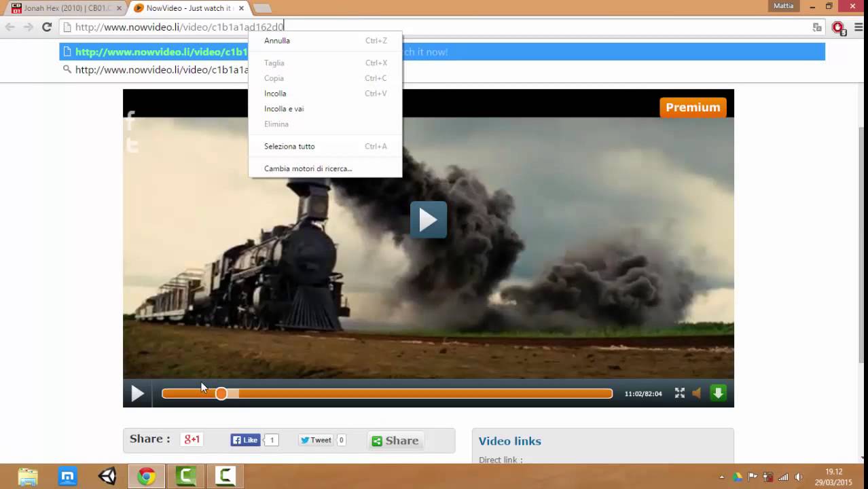Click the translate page icon in the address bar
Viewport: 868px width, 489px height.
pyautogui.click(x=817, y=27)
